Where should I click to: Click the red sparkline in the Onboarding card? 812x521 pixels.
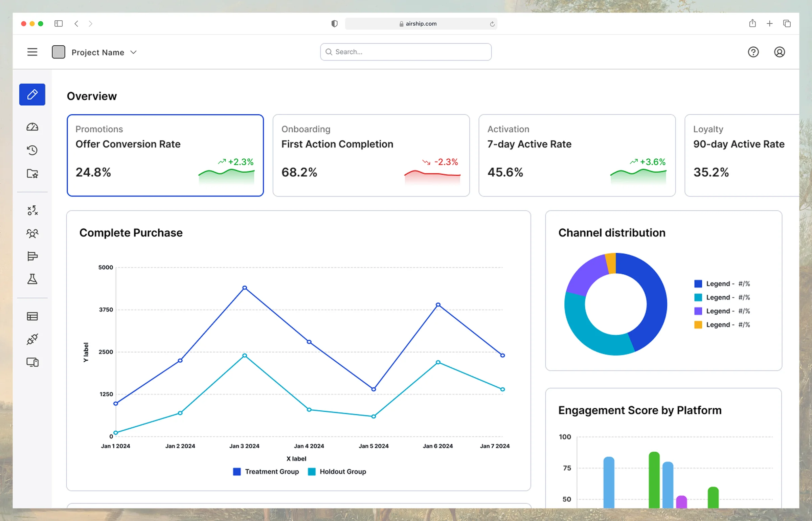point(432,177)
